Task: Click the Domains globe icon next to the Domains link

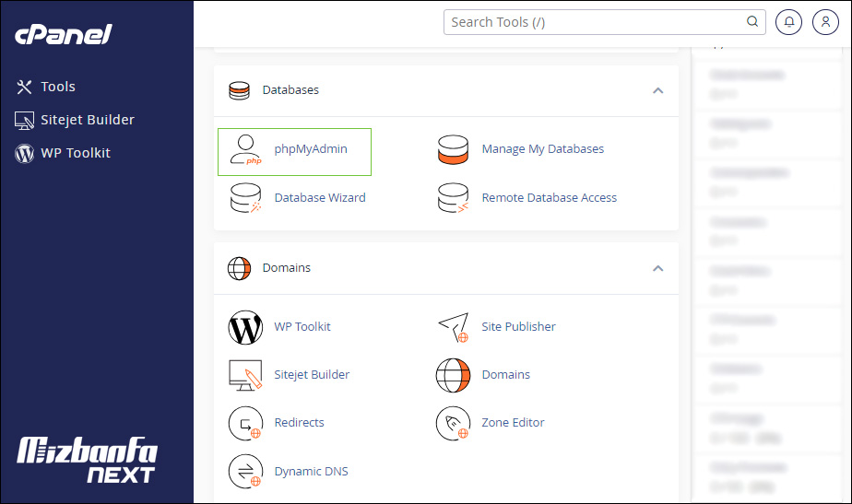Action: tap(453, 375)
